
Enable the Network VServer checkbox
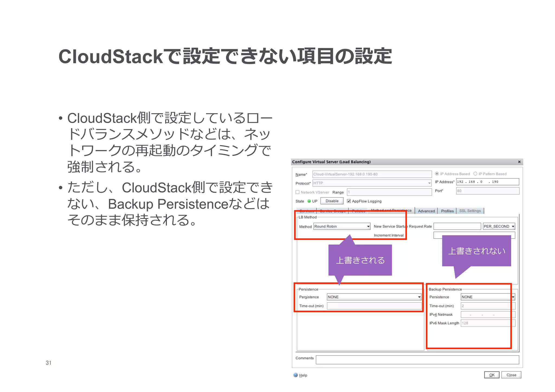click(x=298, y=192)
